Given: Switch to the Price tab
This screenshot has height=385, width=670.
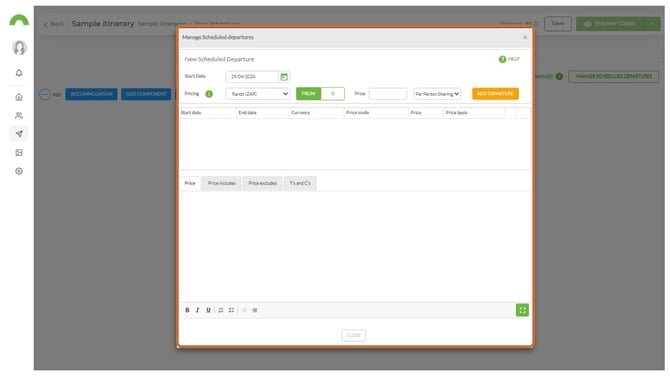Looking at the screenshot, I should pos(190,183).
